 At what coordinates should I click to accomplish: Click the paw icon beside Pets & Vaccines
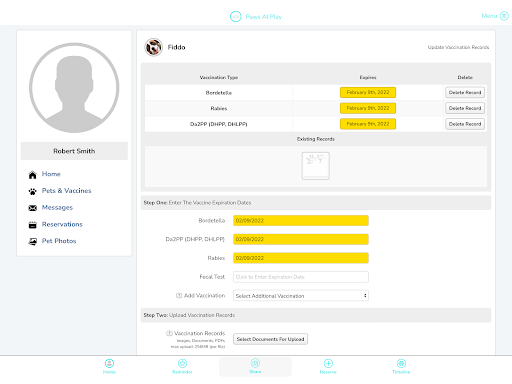[32, 191]
